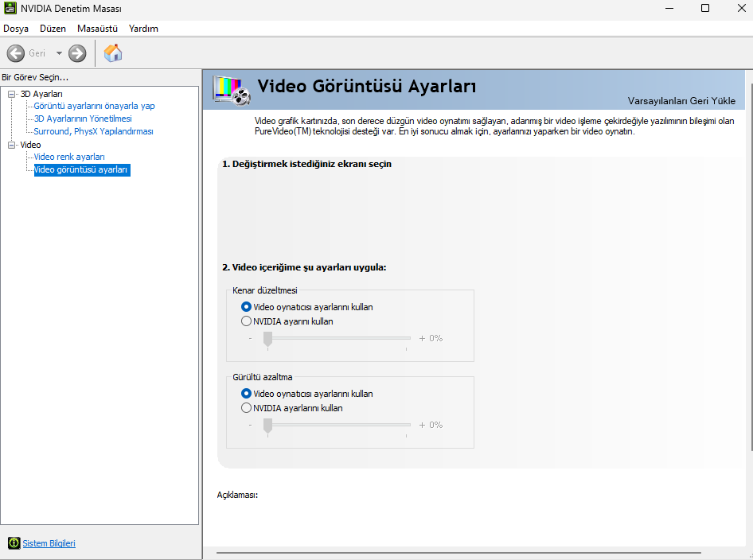The width and height of the screenshot is (753, 560).
Task: Click the Home house icon
Action: (x=113, y=53)
